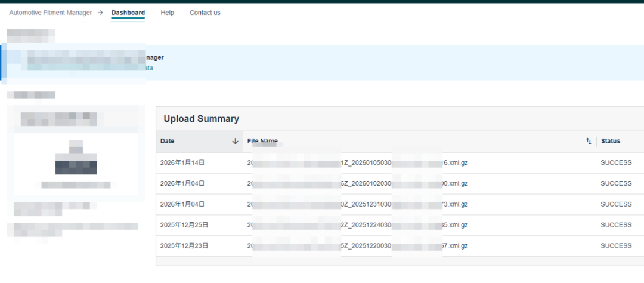Click the Upload Summary heading
This screenshot has height=283, width=644.
(x=202, y=119)
